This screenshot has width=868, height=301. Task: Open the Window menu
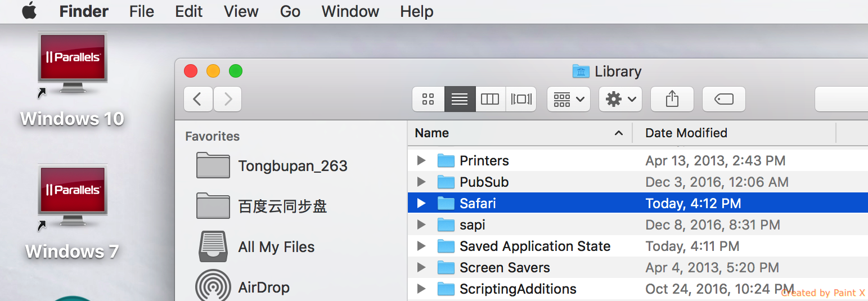[350, 11]
